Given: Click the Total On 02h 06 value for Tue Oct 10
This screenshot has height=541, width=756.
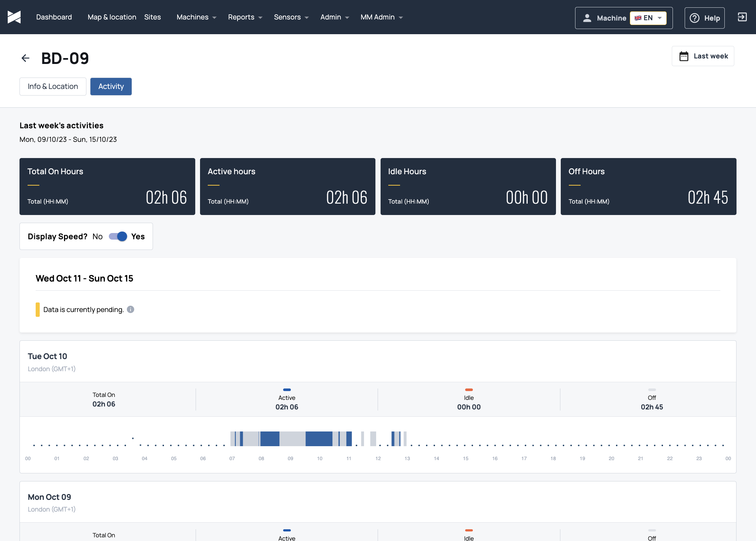Looking at the screenshot, I should click(x=104, y=404).
